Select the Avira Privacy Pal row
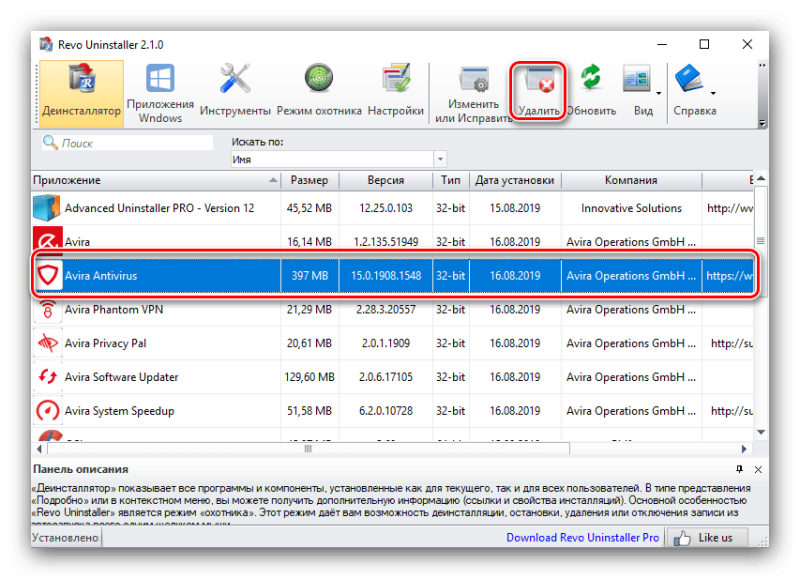This screenshot has width=800, height=579. coord(393,343)
